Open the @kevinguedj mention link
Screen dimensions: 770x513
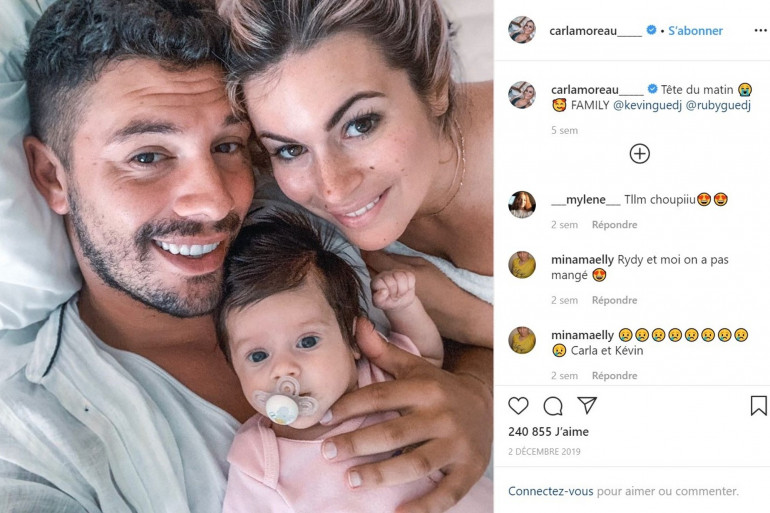(647, 105)
